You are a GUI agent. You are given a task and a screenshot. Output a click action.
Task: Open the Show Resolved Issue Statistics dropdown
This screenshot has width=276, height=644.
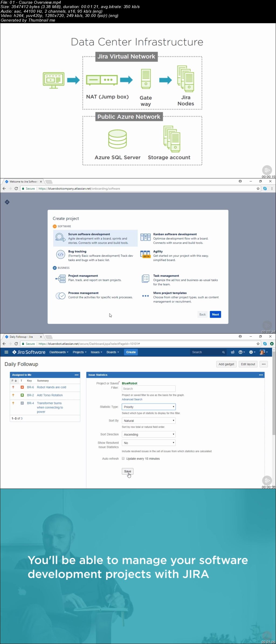pyautogui.click(x=149, y=443)
